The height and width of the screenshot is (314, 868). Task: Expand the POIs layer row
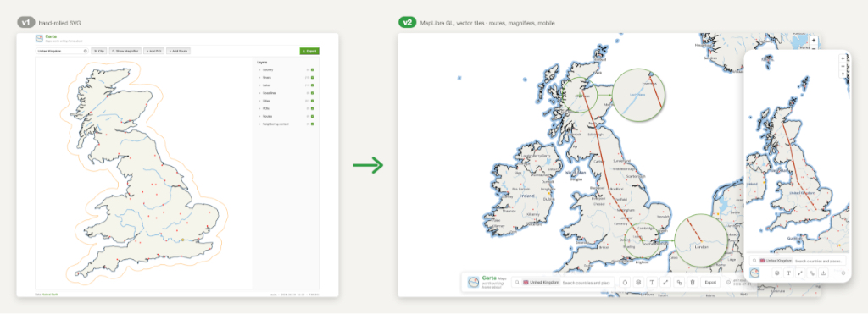point(259,108)
